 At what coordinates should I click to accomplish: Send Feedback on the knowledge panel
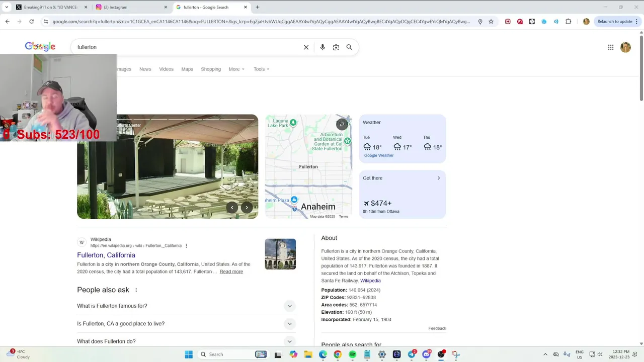437,328
